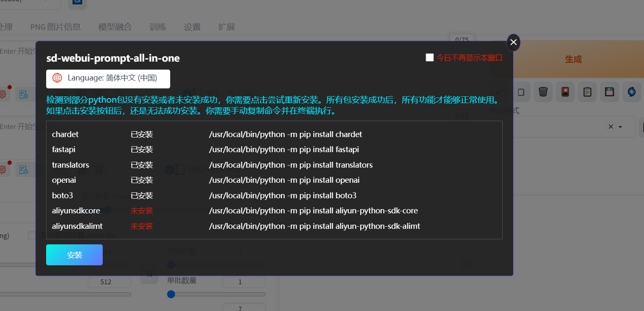Image resolution: width=644 pixels, height=311 pixels.
Task: Select the translators package name
Action: click(70, 165)
